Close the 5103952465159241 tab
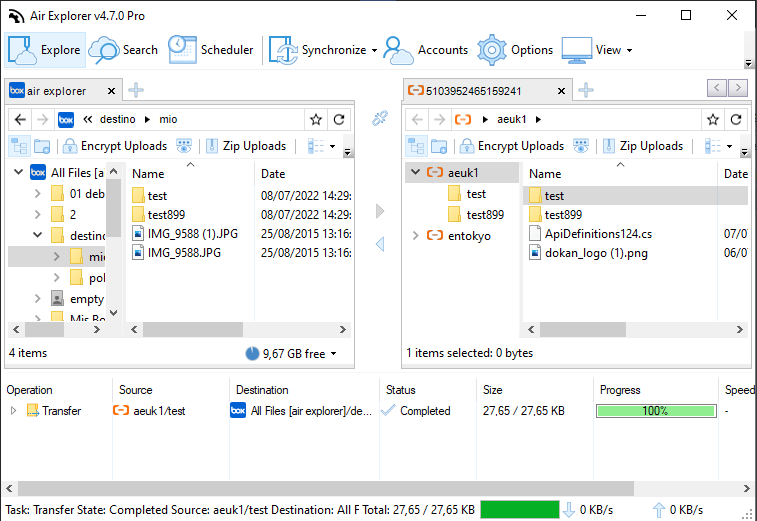Screen dimensions: 757x521 point(561,91)
